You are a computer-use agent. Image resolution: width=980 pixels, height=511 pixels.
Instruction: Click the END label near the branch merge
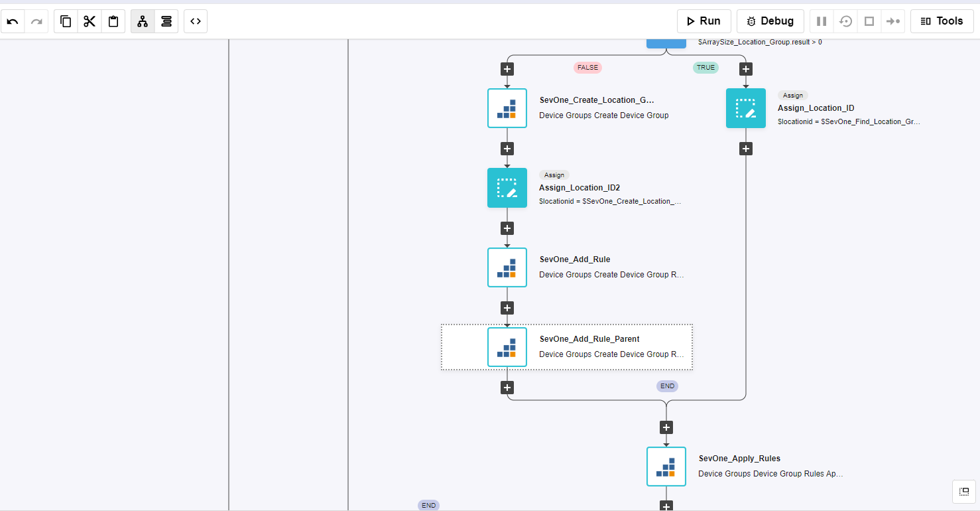[667, 386]
